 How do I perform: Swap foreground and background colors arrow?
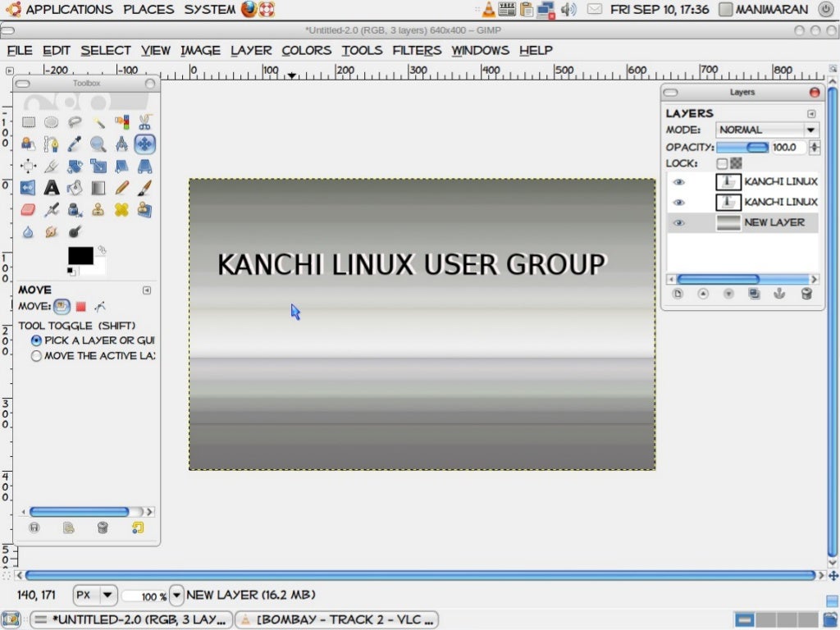[x=102, y=249]
